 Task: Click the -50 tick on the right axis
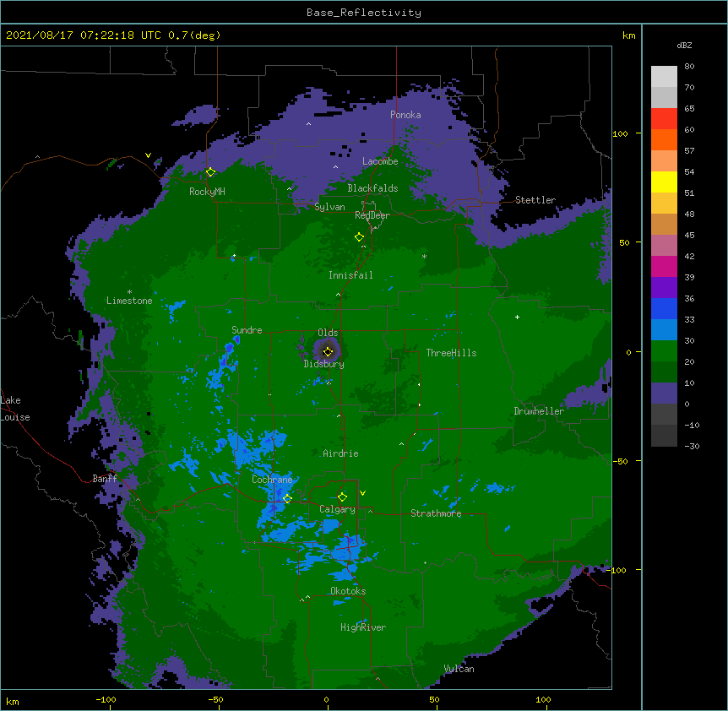pyautogui.click(x=620, y=461)
